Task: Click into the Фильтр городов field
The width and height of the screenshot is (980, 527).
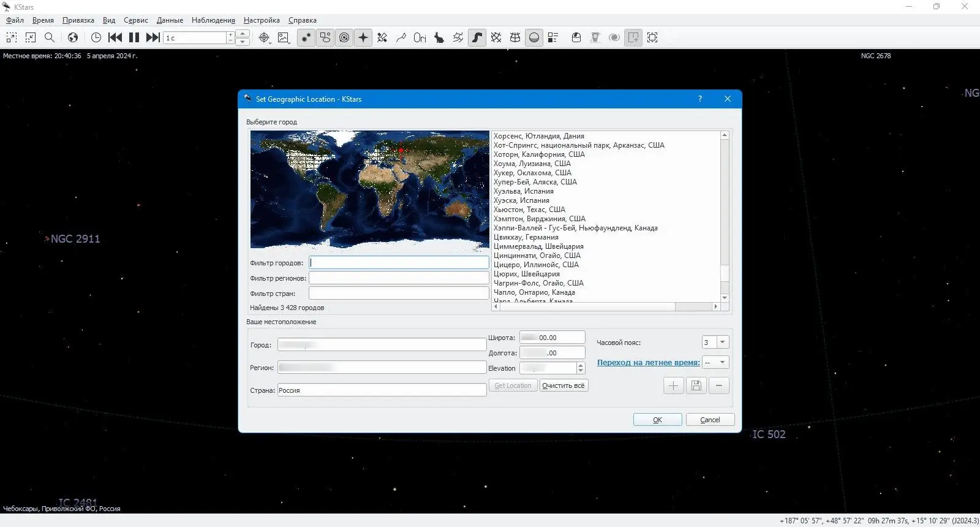Action: pyautogui.click(x=399, y=263)
